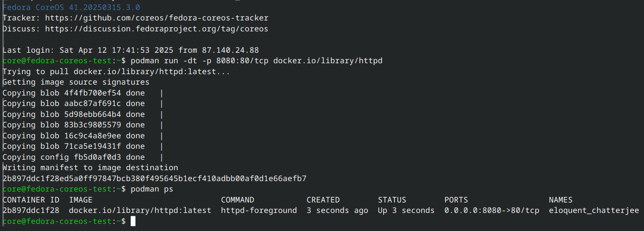Click the CONTAINER ID column header
This screenshot has width=644, height=231.
pyautogui.click(x=31, y=200)
